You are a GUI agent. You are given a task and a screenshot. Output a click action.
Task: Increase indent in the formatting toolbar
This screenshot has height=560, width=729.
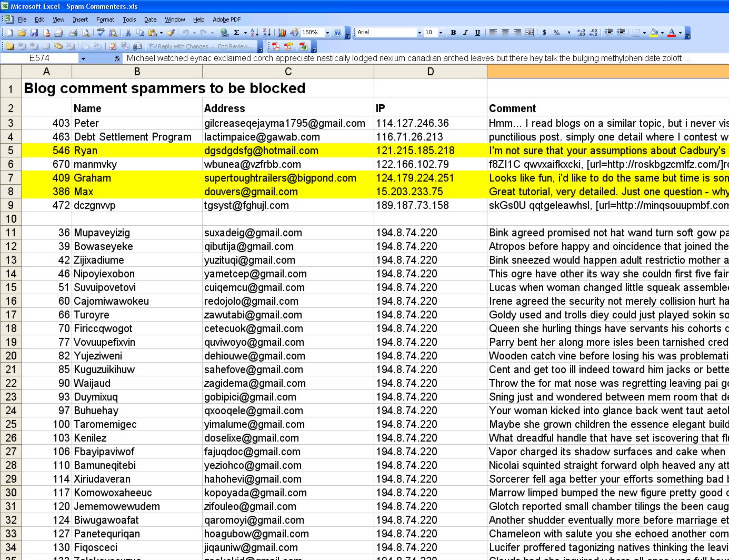tap(621, 33)
